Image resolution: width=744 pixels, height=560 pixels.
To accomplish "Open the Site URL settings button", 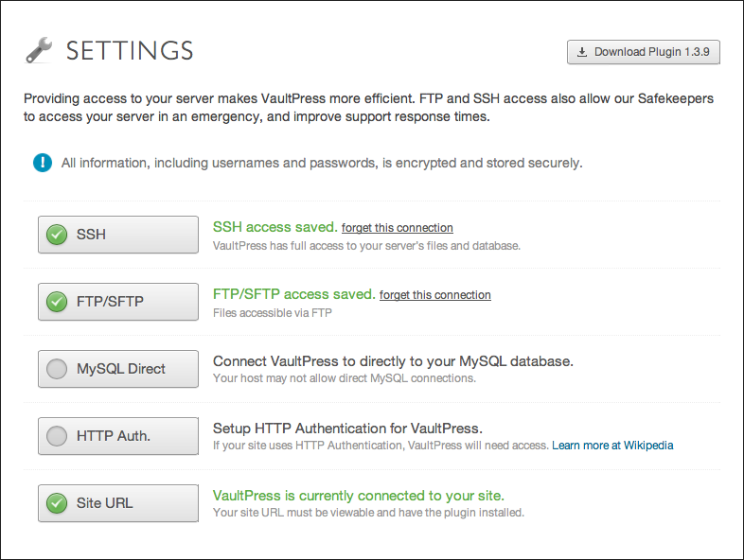I will pyautogui.click(x=118, y=503).
